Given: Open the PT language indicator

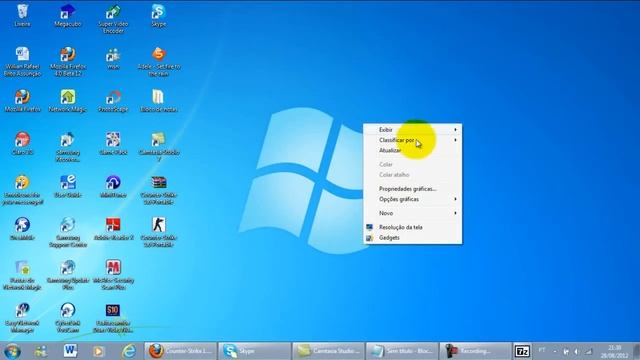Looking at the screenshot, I should pyautogui.click(x=542, y=350).
